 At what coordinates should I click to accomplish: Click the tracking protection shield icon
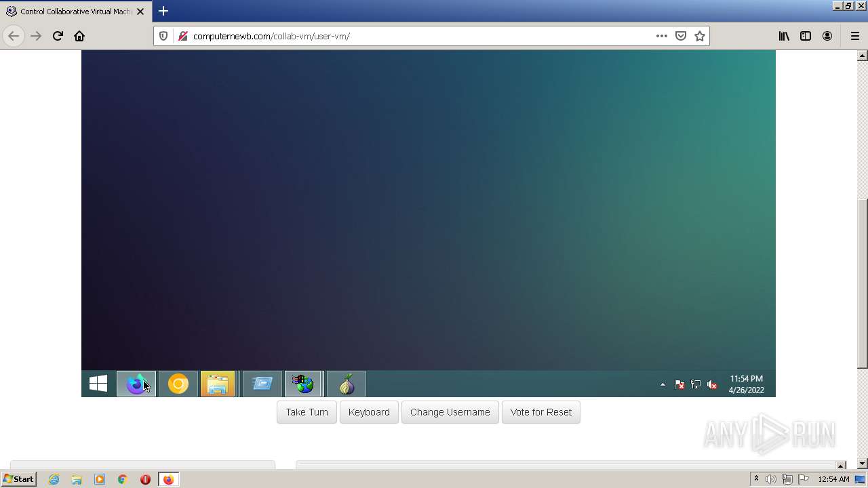coord(163,36)
